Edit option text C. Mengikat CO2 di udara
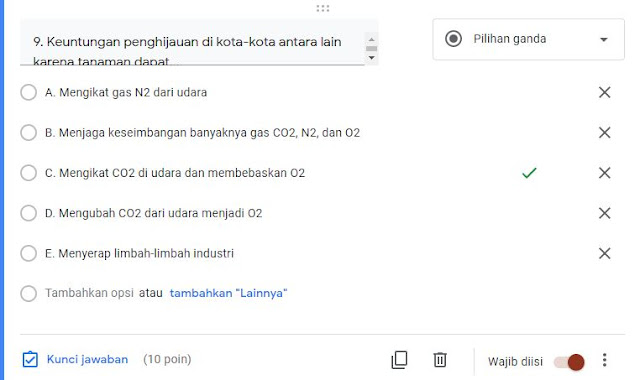The width and height of the screenshot is (640, 380). [x=175, y=173]
